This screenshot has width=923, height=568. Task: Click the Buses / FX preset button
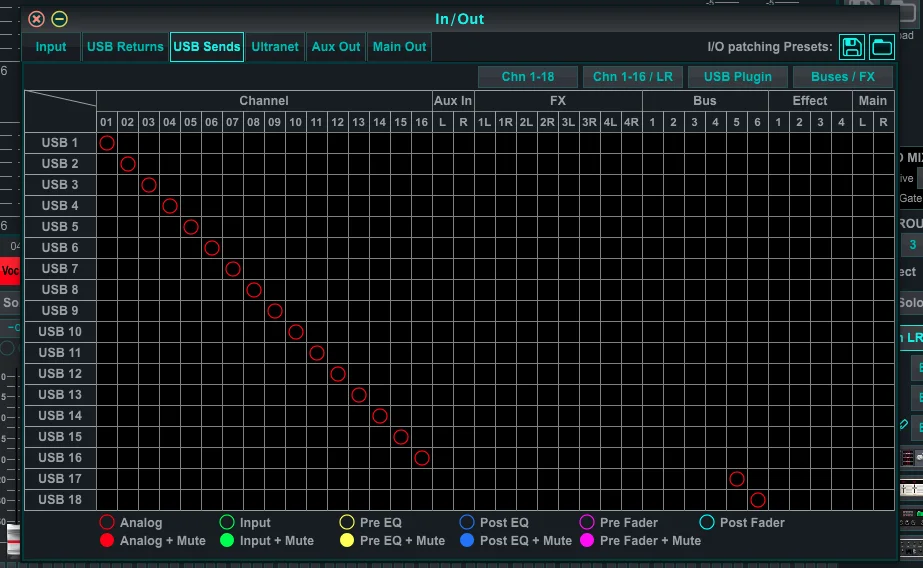point(842,77)
